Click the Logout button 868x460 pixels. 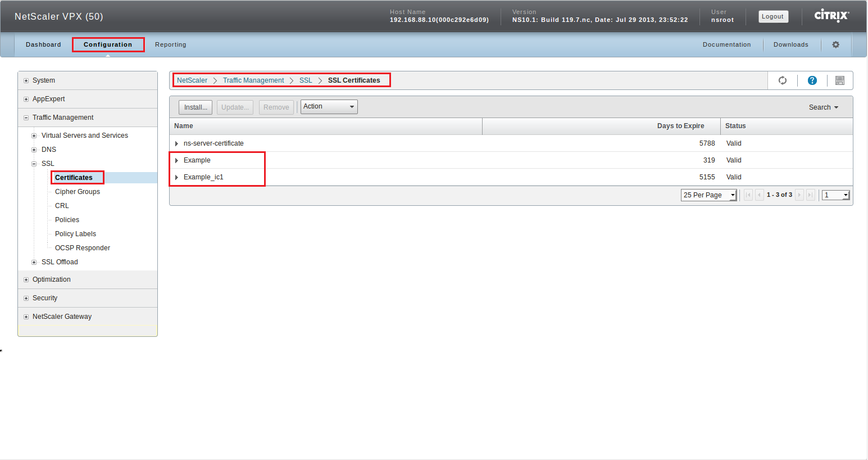click(x=773, y=16)
